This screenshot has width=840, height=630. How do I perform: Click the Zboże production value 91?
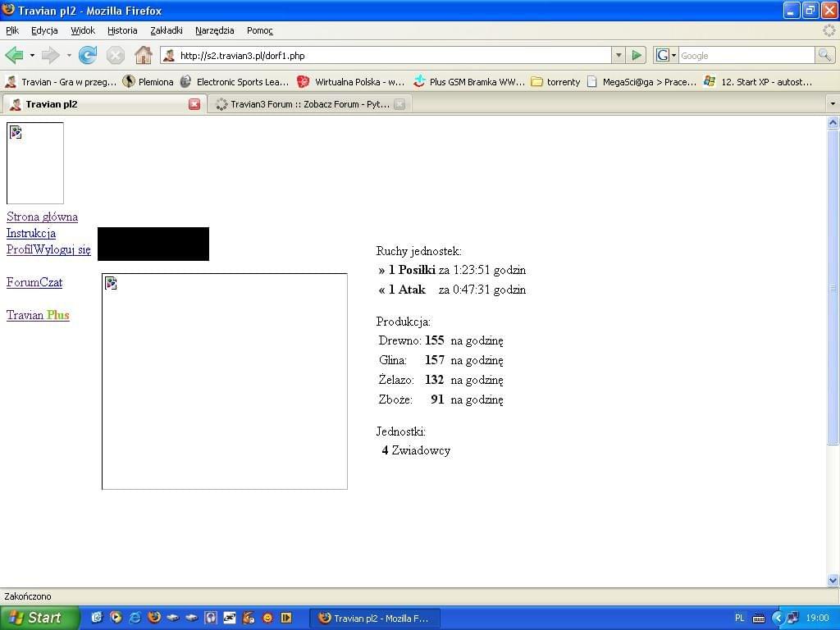tap(437, 399)
